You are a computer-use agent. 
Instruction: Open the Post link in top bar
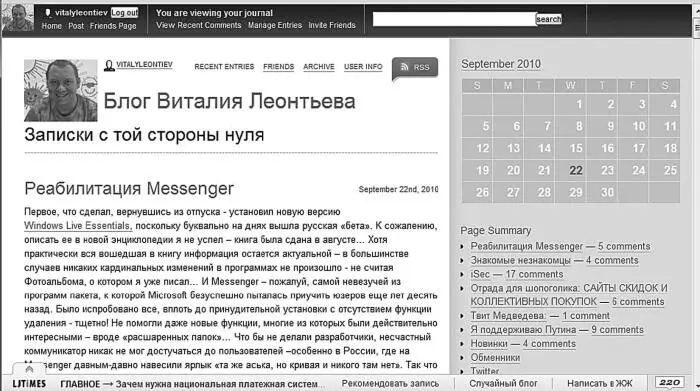point(76,26)
